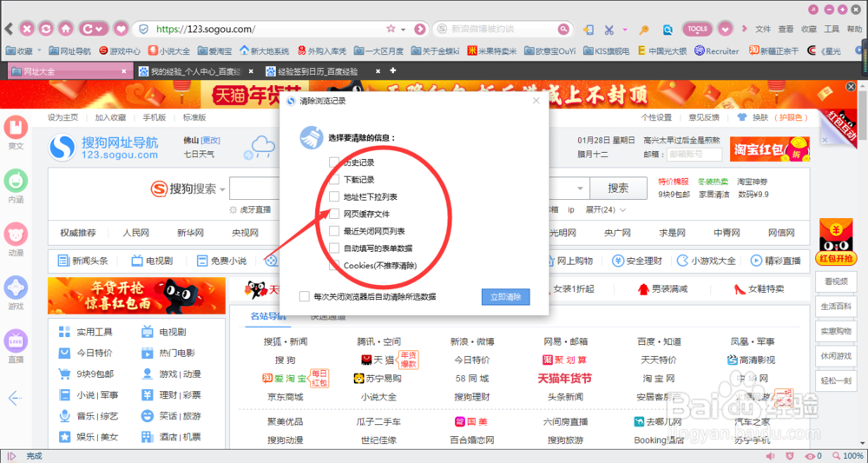Open the 工具 menu

click(832, 30)
